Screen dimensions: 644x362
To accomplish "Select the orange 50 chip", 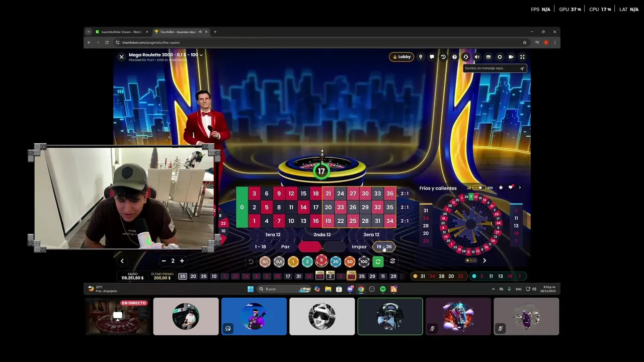I will pos(350,261).
